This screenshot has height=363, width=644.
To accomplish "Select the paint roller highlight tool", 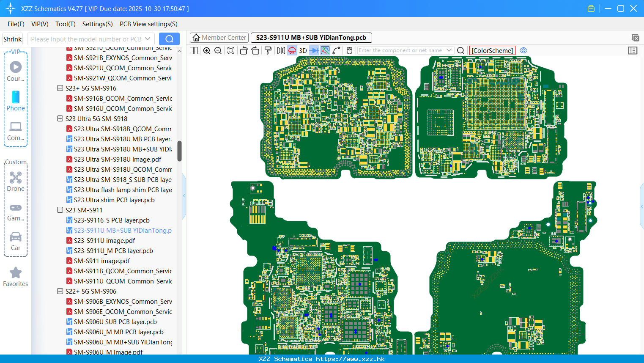I will [268, 50].
